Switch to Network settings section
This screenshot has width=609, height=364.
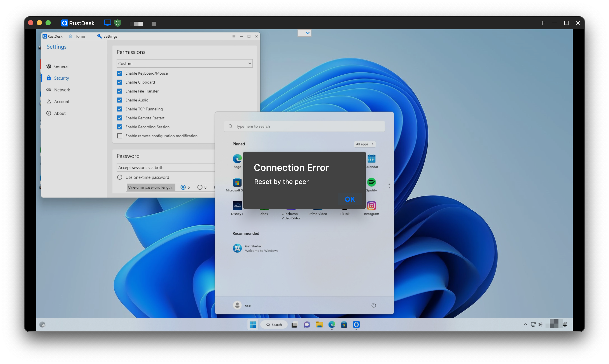tap(62, 90)
